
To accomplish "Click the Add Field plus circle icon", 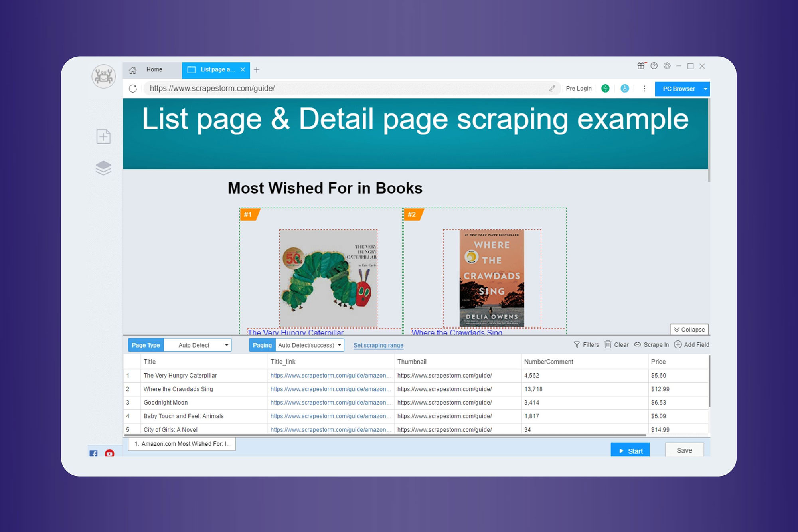I will (678, 344).
